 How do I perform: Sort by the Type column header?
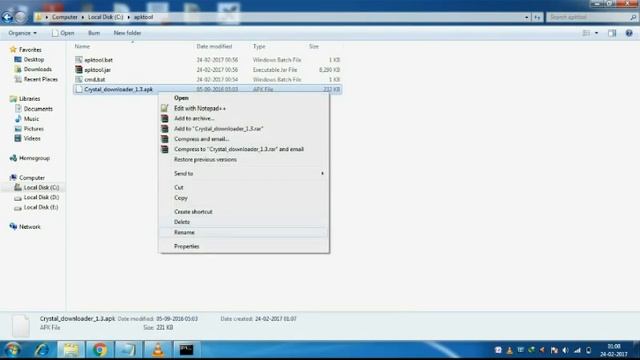(259, 47)
